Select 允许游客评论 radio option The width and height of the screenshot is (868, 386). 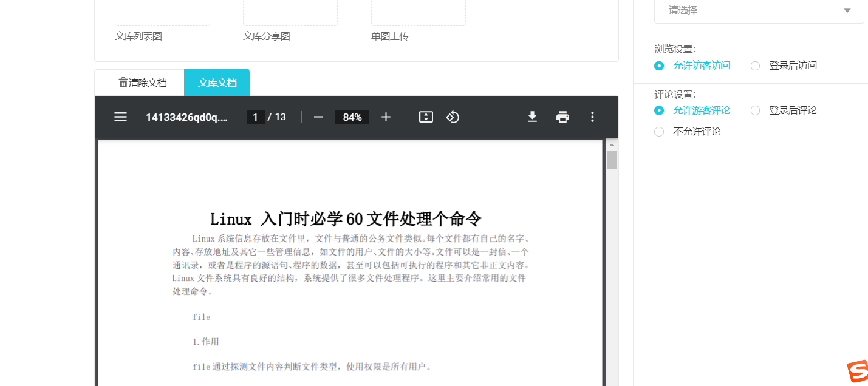coord(659,110)
